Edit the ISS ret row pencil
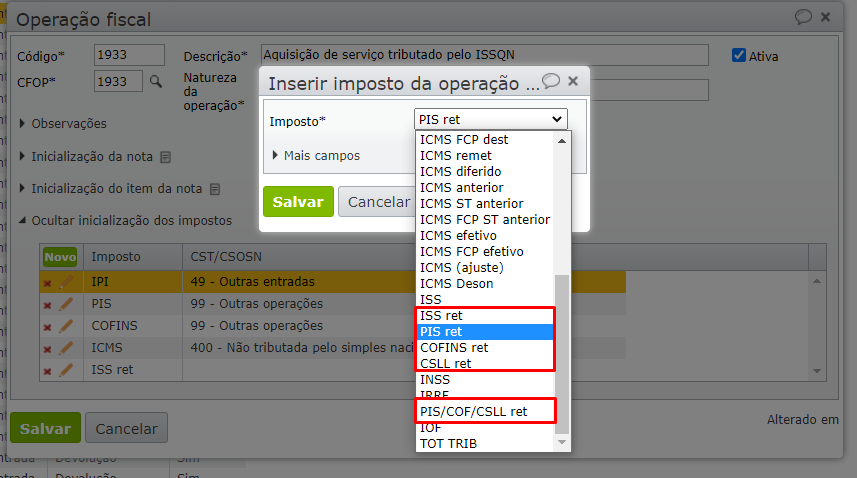The height and width of the screenshot is (478, 857). 66,369
